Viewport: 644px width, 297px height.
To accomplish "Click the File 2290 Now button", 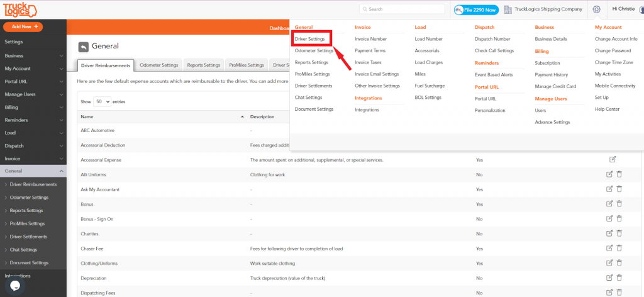I will point(477,9).
